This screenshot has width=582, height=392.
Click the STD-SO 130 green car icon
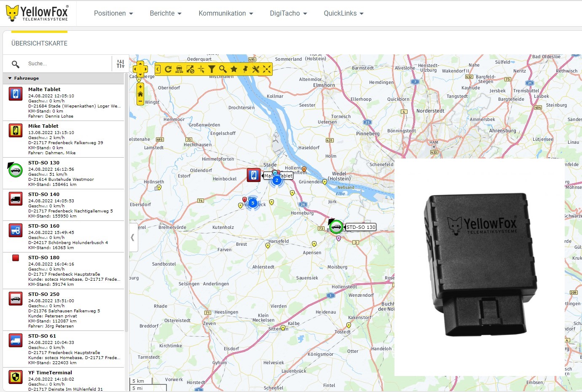pos(15,170)
